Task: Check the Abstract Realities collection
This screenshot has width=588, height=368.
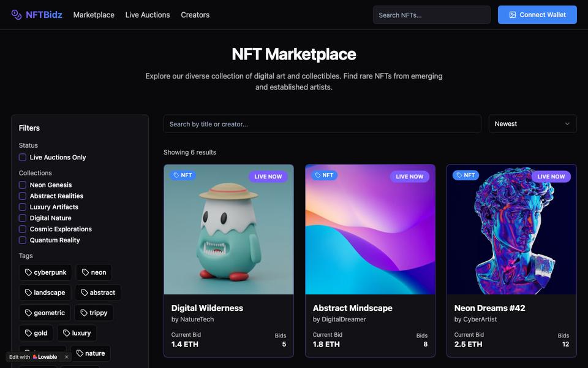Action: (23, 196)
